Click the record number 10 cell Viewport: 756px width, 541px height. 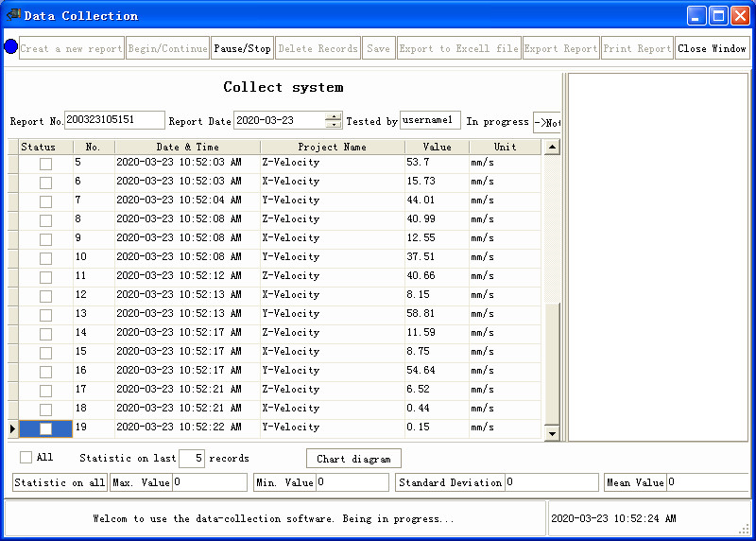click(94, 256)
